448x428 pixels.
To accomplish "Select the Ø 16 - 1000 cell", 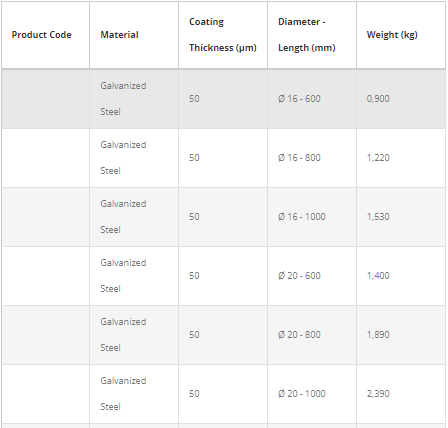I will [312, 217].
